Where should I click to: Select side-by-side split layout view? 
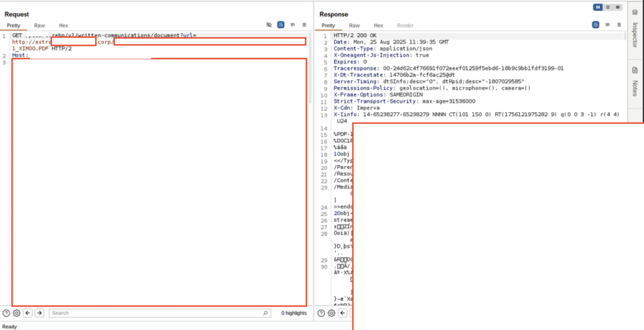point(597,7)
